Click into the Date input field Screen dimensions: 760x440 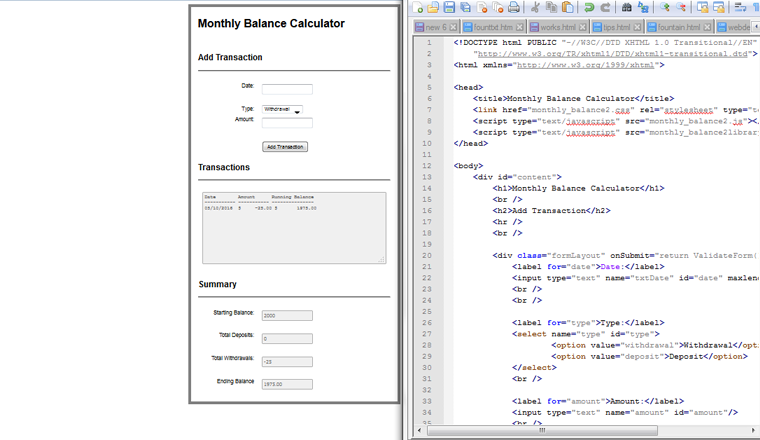click(x=287, y=89)
